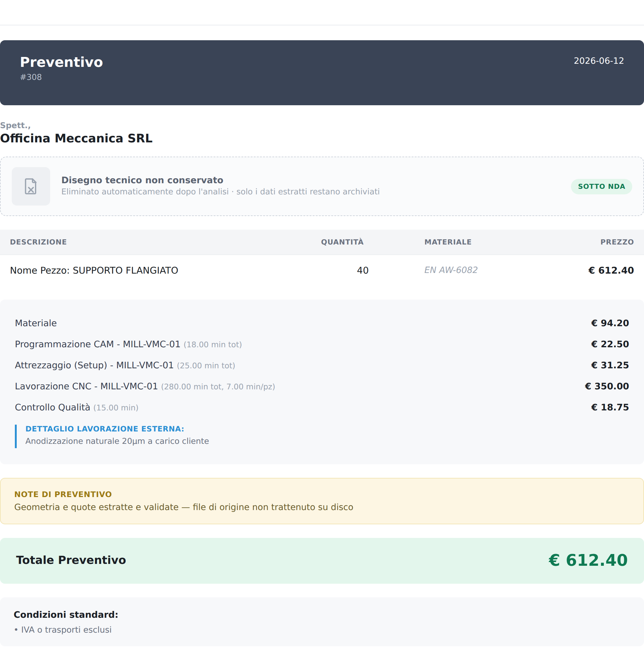Image resolution: width=644 pixels, height=671 pixels.
Task: Click '(25.00 min tot)' time annotation
Action: coord(206,366)
